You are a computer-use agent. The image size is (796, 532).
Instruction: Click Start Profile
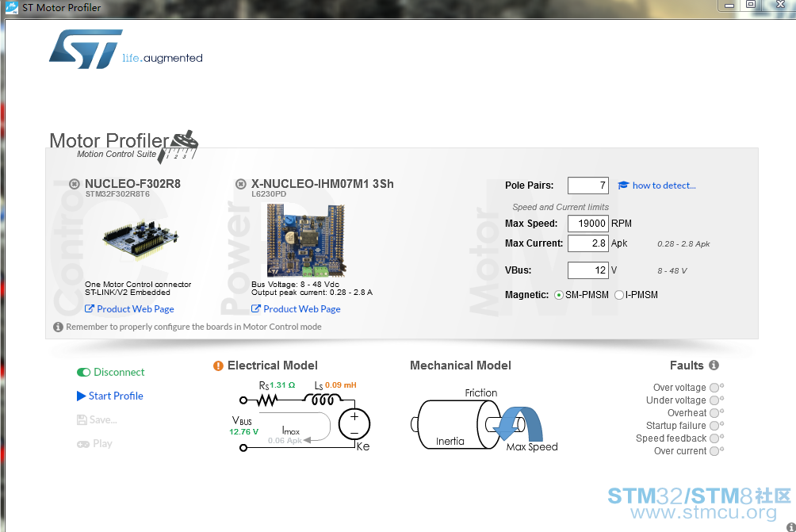(x=110, y=396)
